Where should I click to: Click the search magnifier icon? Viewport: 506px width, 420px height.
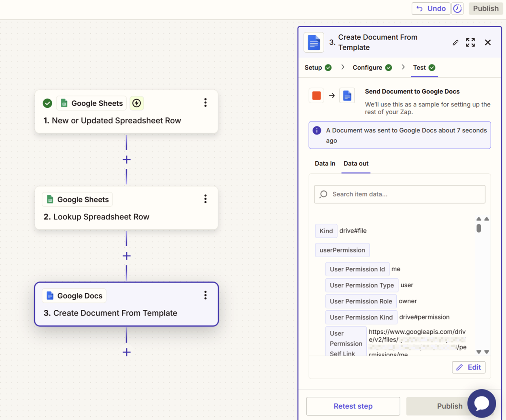click(323, 194)
